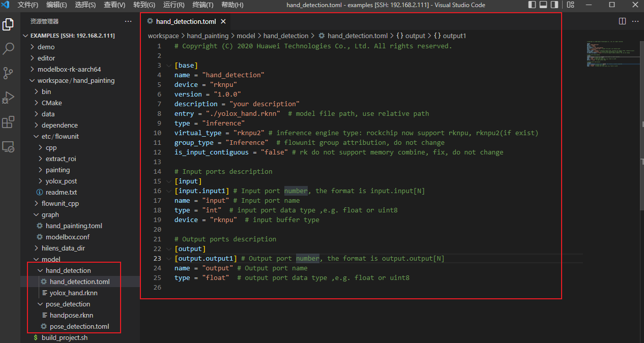Viewport: 644px width, 343px height.
Task: Open explorer panel more actions ellipsis
Action: point(128,21)
